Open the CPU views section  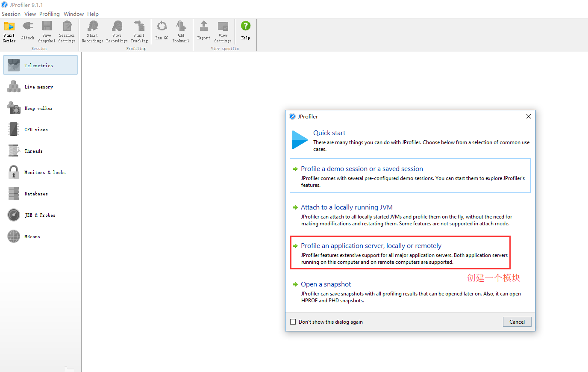pyautogui.click(x=41, y=130)
